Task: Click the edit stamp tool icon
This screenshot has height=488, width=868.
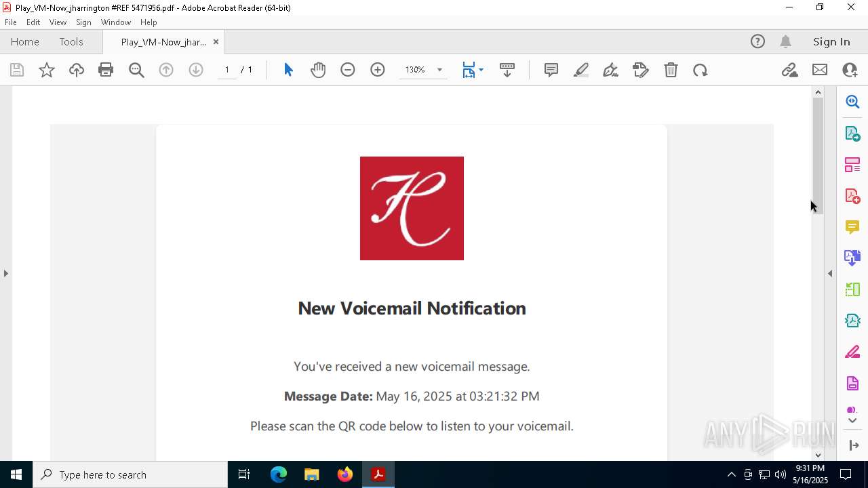Action: (641, 70)
